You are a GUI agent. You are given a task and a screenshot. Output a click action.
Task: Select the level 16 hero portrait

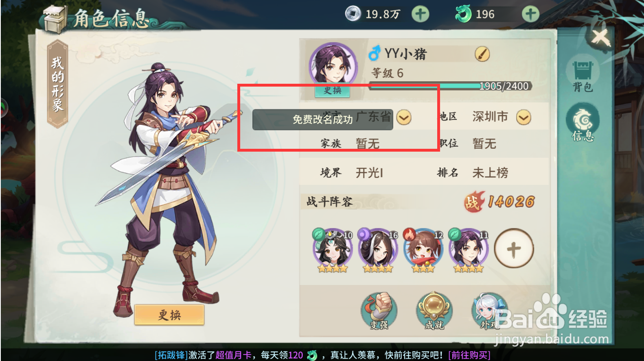(x=378, y=250)
